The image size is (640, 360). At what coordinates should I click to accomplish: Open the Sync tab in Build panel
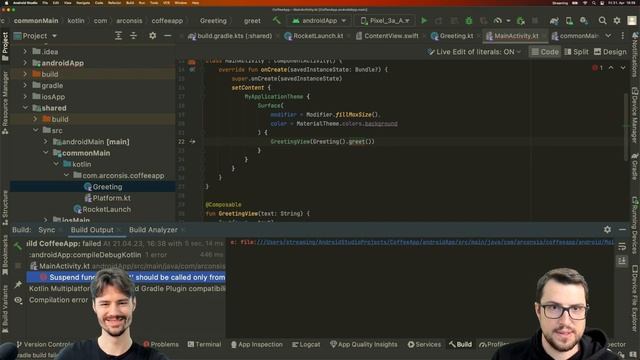pyautogui.click(x=47, y=230)
